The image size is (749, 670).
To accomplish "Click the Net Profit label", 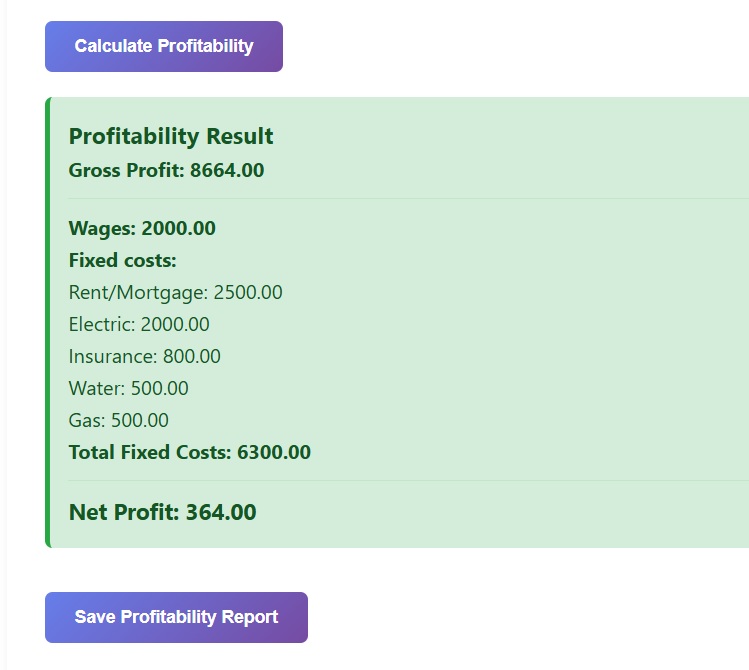I will click(x=124, y=513).
